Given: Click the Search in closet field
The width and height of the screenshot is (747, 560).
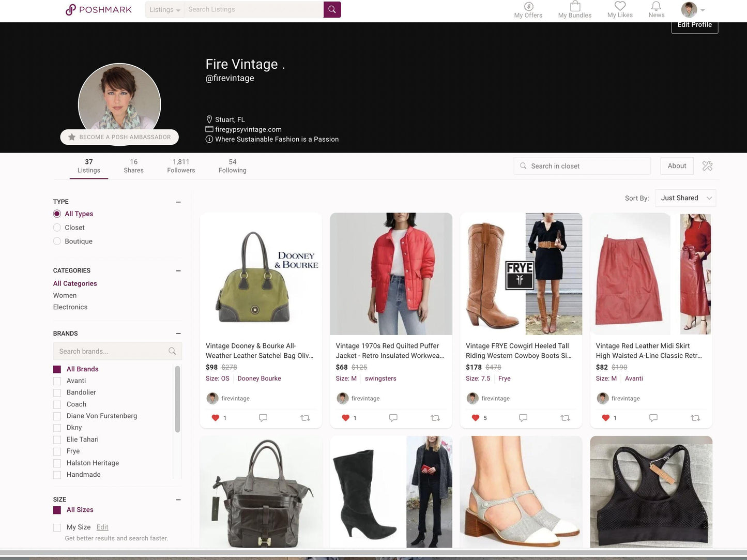Looking at the screenshot, I should [x=582, y=166].
